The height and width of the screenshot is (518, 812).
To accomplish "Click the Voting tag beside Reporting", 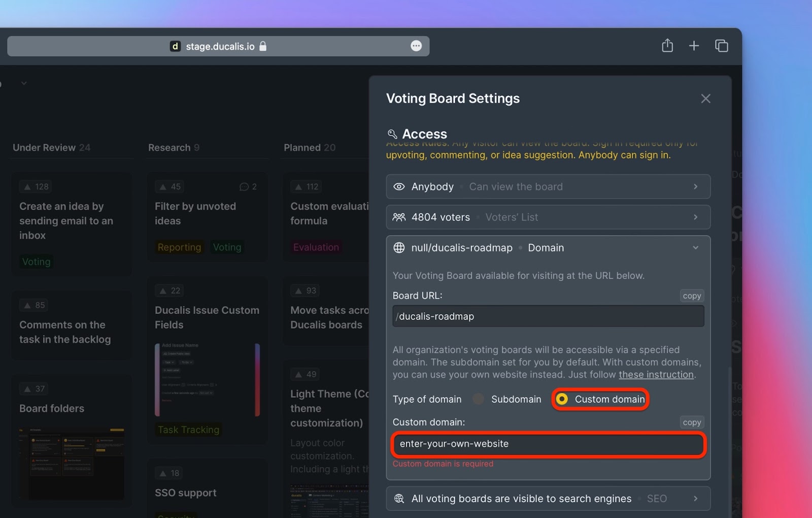I will [227, 247].
